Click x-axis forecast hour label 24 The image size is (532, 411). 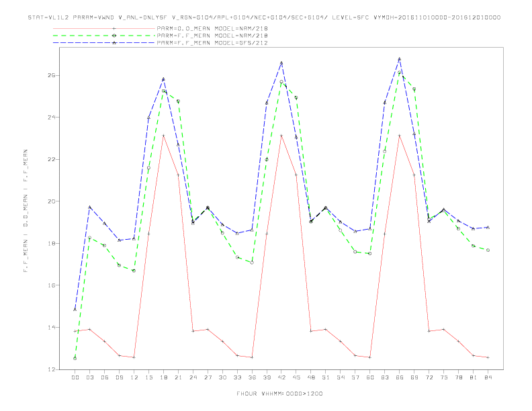click(193, 377)
